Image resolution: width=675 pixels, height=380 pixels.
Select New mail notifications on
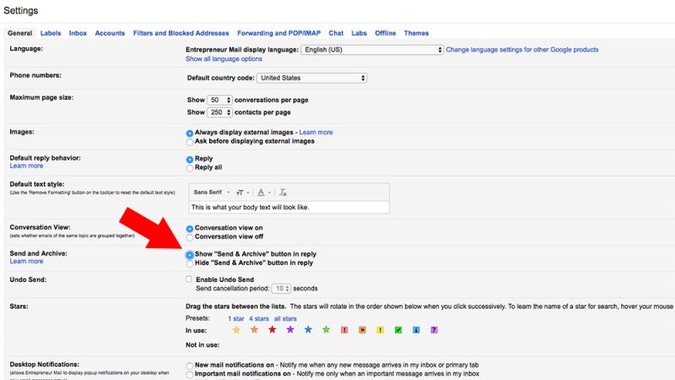tap(189, 366)
